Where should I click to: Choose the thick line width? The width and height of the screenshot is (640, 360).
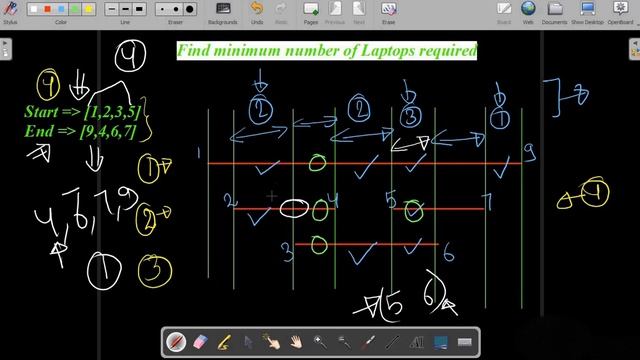pos(139,9)
